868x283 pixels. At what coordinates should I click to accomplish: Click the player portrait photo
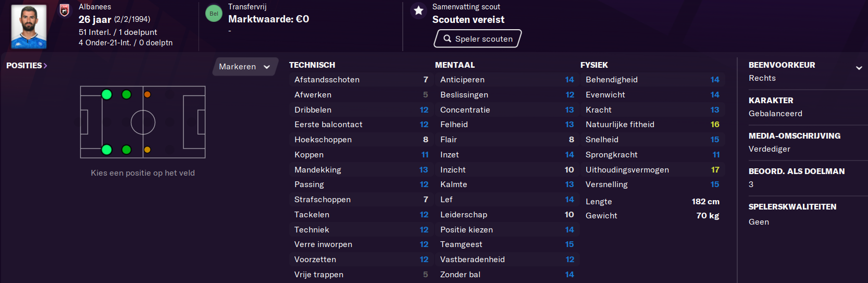pos(29,27)
